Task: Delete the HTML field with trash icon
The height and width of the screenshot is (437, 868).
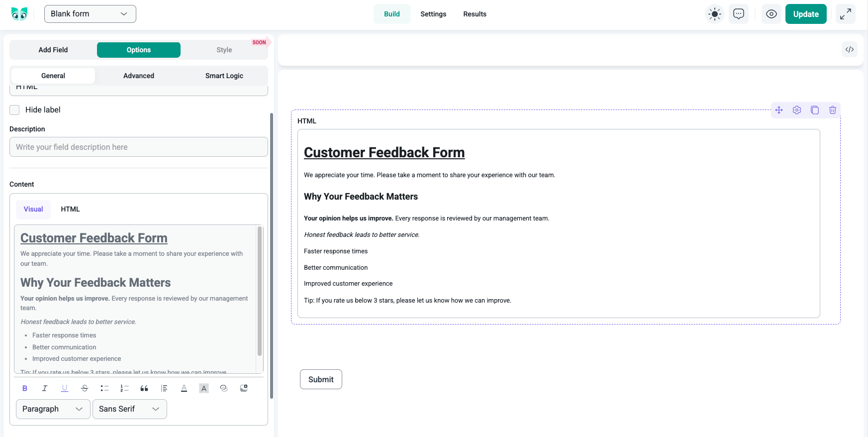Action: tap(833, 110)
